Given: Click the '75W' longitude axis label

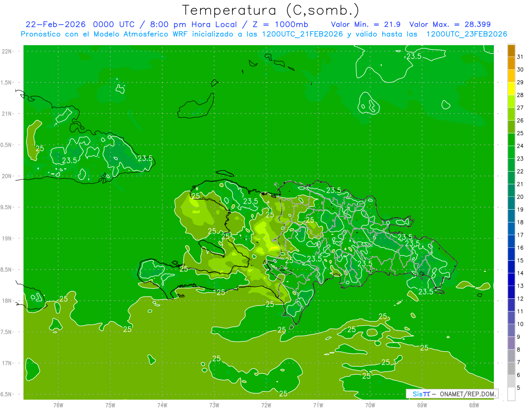Looking at the screenshot, I should (110, 405).
